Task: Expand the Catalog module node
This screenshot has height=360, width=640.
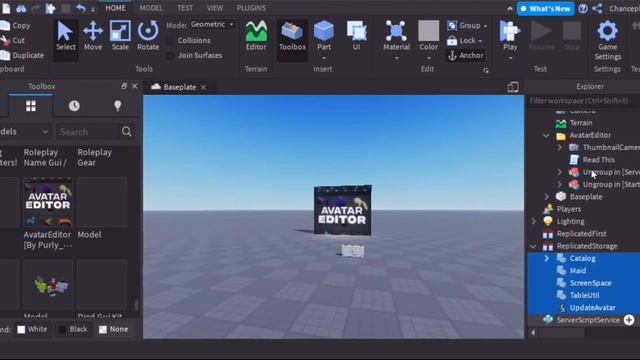Action: pyautogui.click(x=547, y=258)
